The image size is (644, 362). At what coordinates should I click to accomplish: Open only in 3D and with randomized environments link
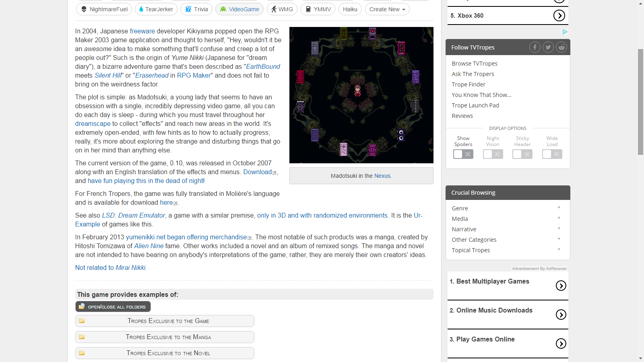point(322,215)
